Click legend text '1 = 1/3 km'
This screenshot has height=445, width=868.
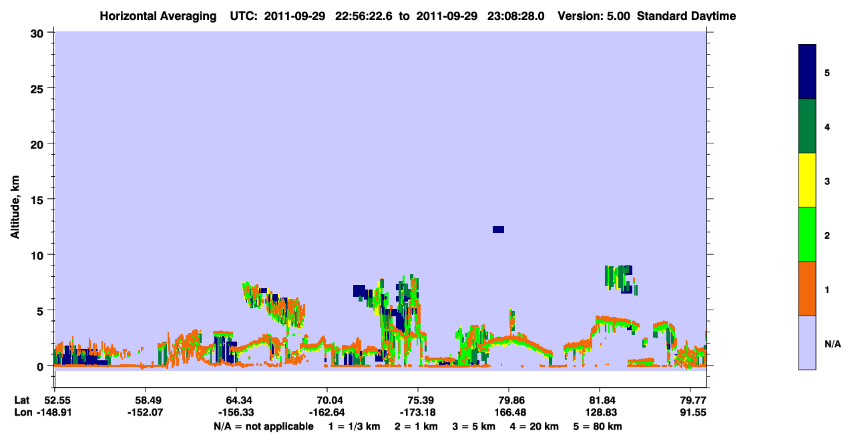tap(355, 426)
